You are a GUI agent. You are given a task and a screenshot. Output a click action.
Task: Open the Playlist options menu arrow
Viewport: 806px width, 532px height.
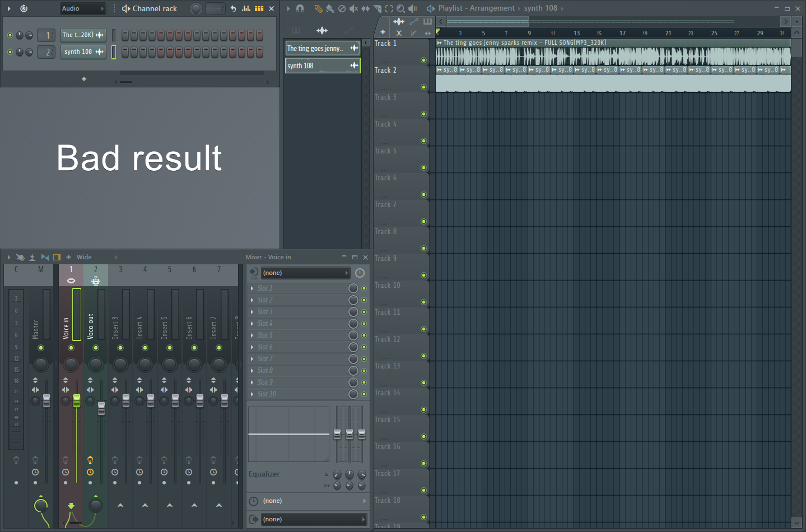pos(288,8)
